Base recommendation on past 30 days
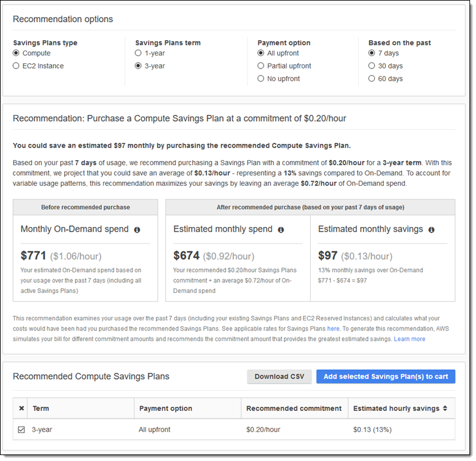The width and height of the screenshot is (476, 461). [x=372, y=66]
